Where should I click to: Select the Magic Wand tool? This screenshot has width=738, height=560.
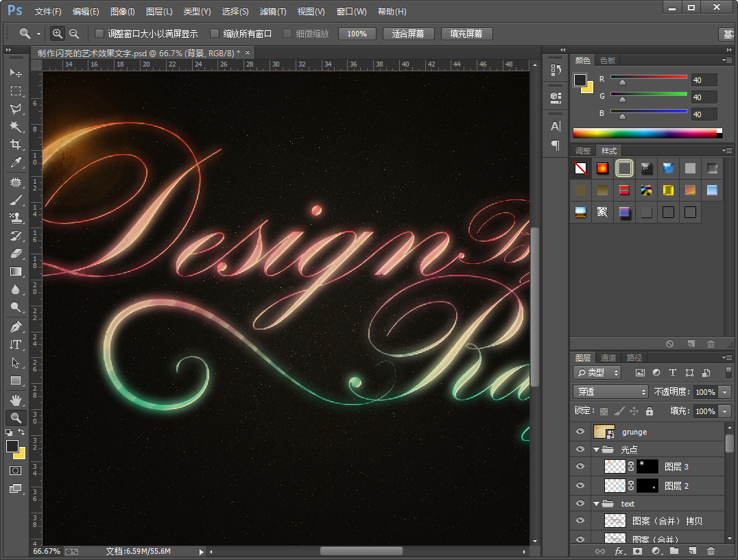(15, 127)
